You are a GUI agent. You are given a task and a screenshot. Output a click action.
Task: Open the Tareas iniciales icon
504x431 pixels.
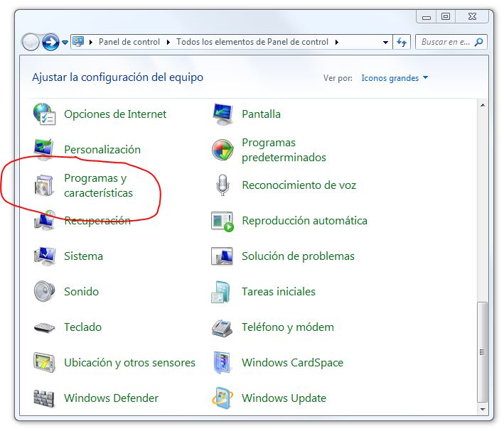[x=221, y=292]
